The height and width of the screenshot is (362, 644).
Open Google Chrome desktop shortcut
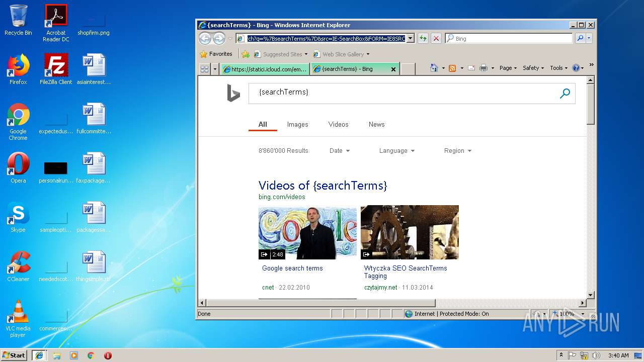pyautogui.click(x=18, y=122)
